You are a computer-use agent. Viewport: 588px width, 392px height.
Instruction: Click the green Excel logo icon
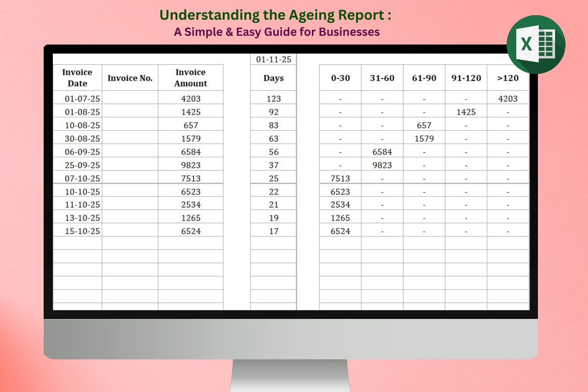(x=536, y=45)
